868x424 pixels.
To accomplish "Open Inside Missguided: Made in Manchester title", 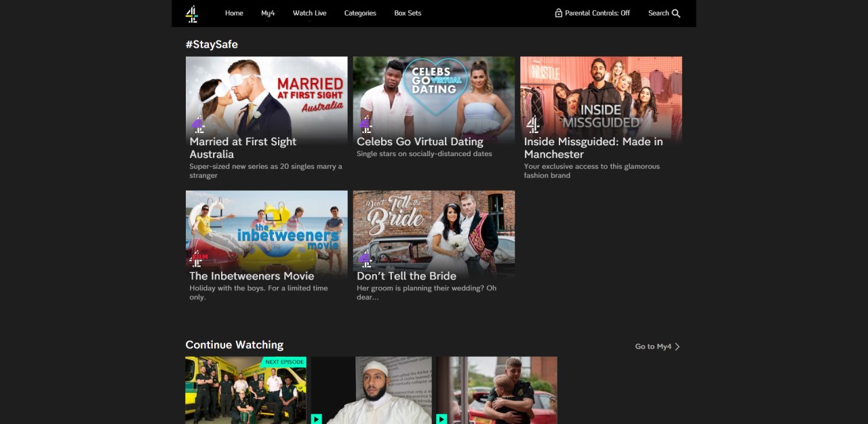I will coord(593,148).
